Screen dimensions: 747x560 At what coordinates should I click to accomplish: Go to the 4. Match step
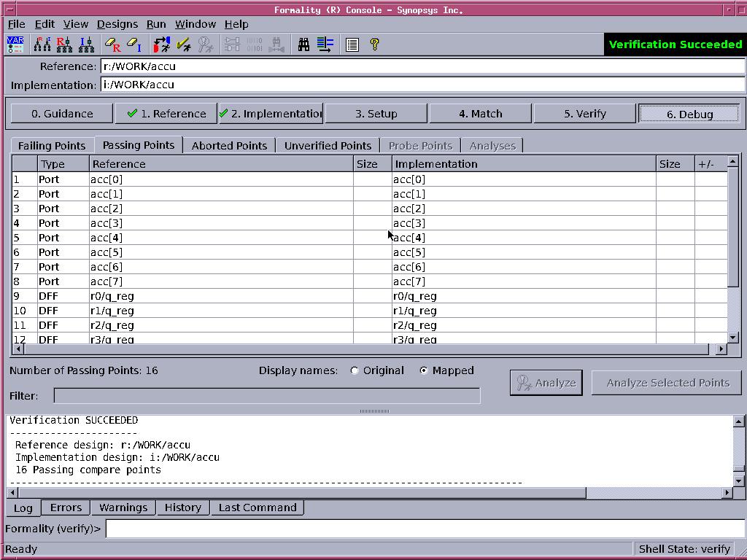pos(480,114)
